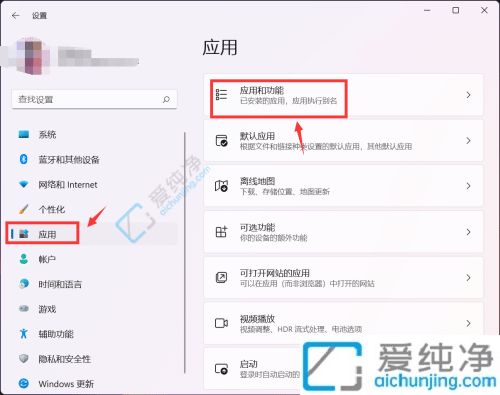This screenshot has height=395, width=500.
Task: Open the 默认应用 title
Action: point(257,136)
